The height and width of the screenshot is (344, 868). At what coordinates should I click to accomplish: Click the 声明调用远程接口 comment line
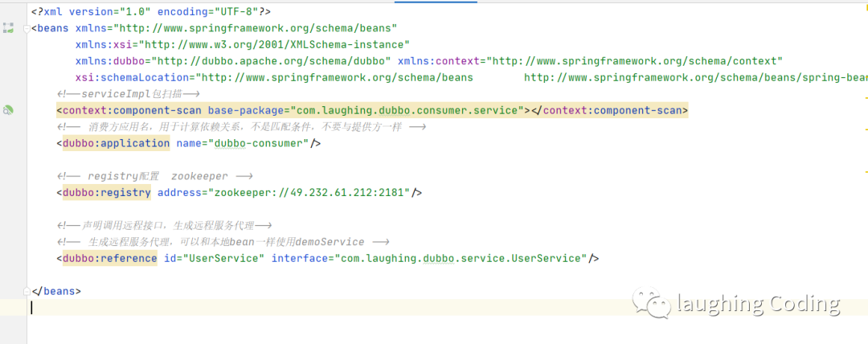165,226
